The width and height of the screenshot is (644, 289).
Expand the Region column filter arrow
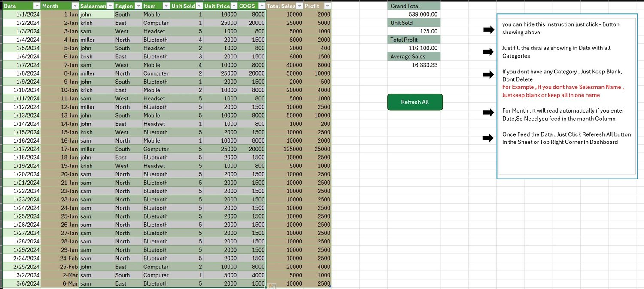(138, 6)
